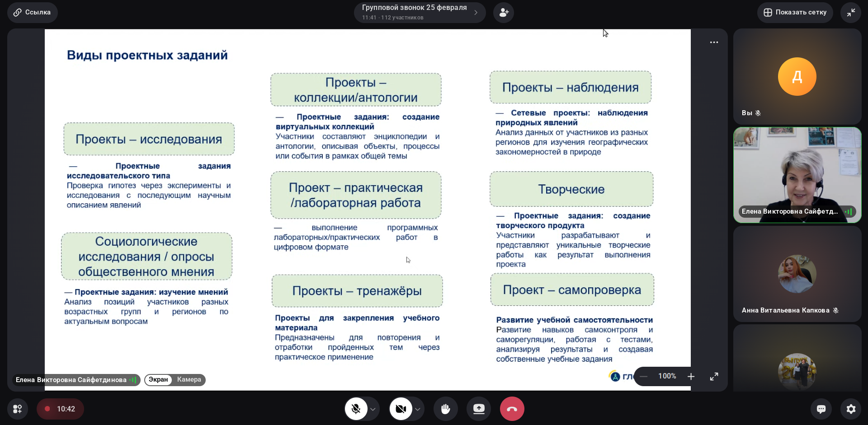Unmute the microphone
The width and height of the screenshot is (868, 425).
[x=356, y=409]
